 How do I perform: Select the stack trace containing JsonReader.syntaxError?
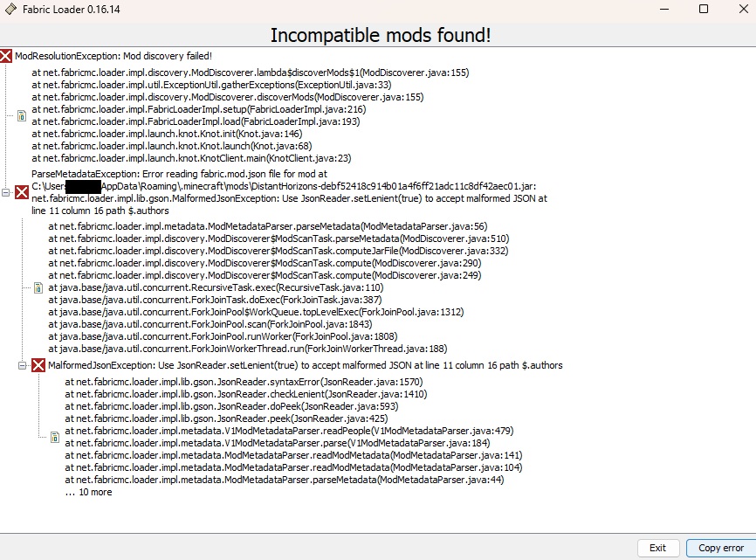click(x=293, y=437)
